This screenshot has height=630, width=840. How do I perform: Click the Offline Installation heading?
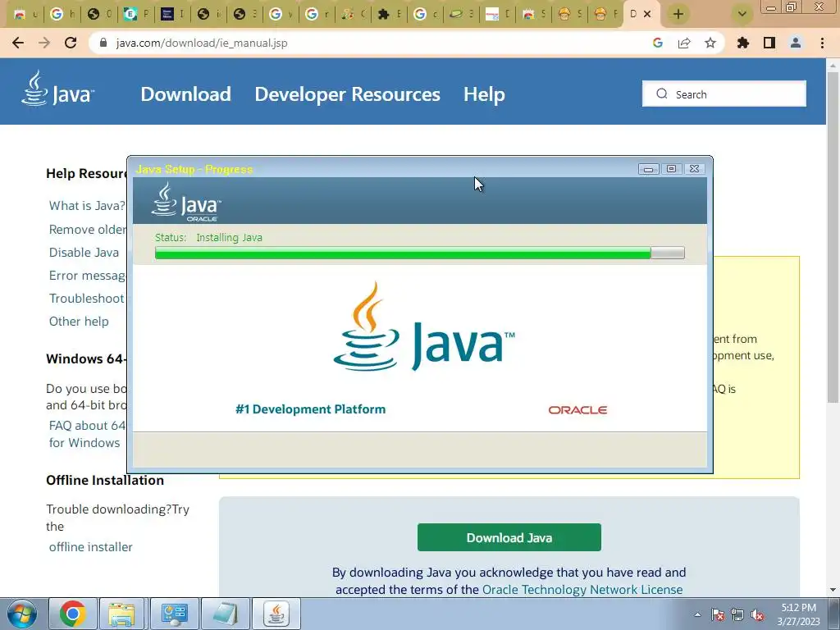pyautogui.click(x=105, y=480)
